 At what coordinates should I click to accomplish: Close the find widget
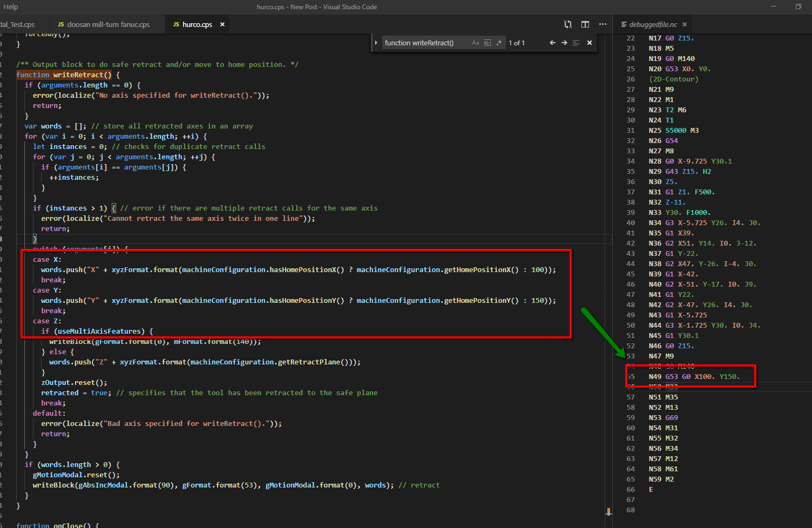tap(590, 43)
